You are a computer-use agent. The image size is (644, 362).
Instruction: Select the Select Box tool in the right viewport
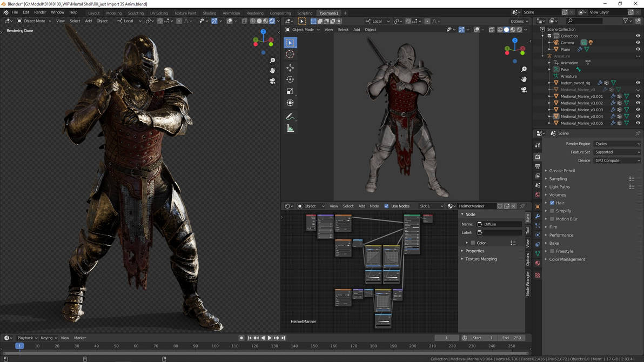tap(290, 42)
